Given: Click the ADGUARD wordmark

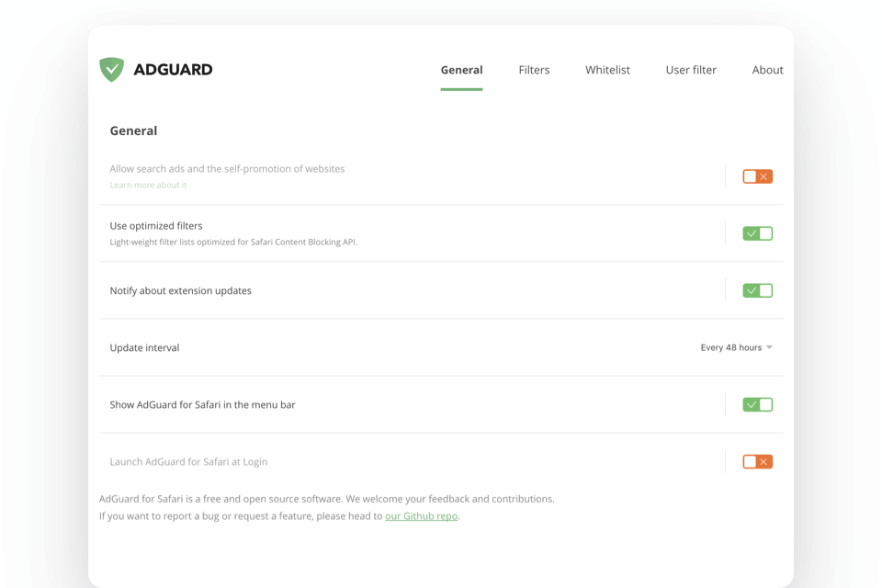Looking at the screenshot, I should pyautogui.click(x=175, y=69).
